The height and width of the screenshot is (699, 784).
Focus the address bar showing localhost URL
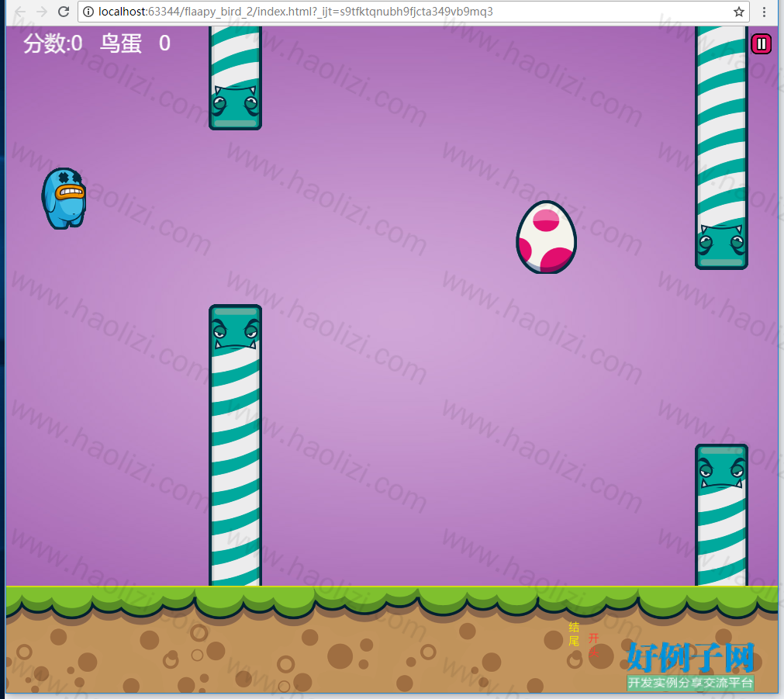413,12
